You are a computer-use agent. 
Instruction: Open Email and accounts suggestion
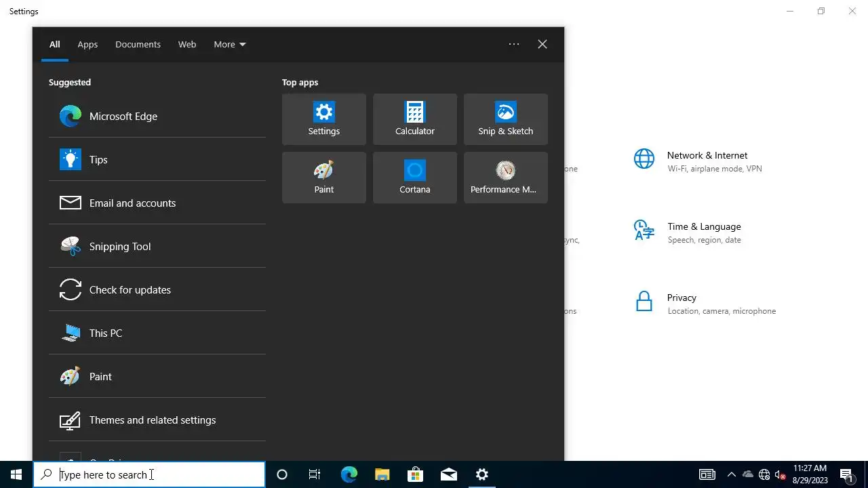pyautogui.click(x=157, y=203)
